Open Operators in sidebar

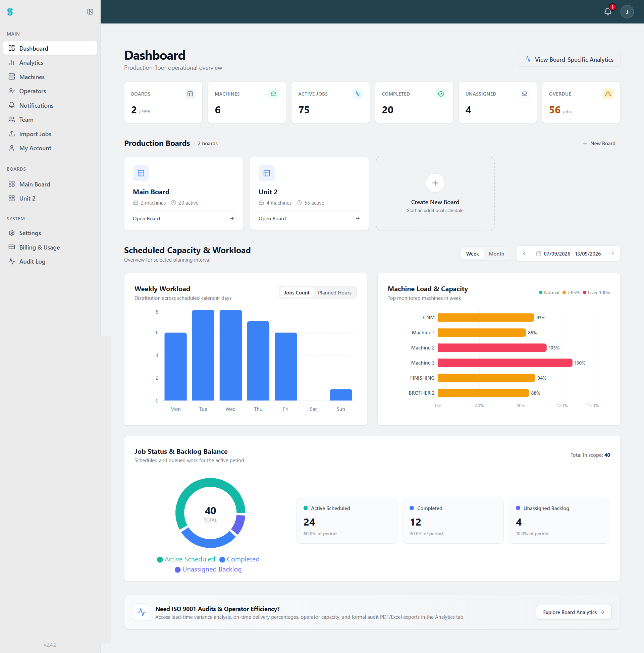coord(50,91)
